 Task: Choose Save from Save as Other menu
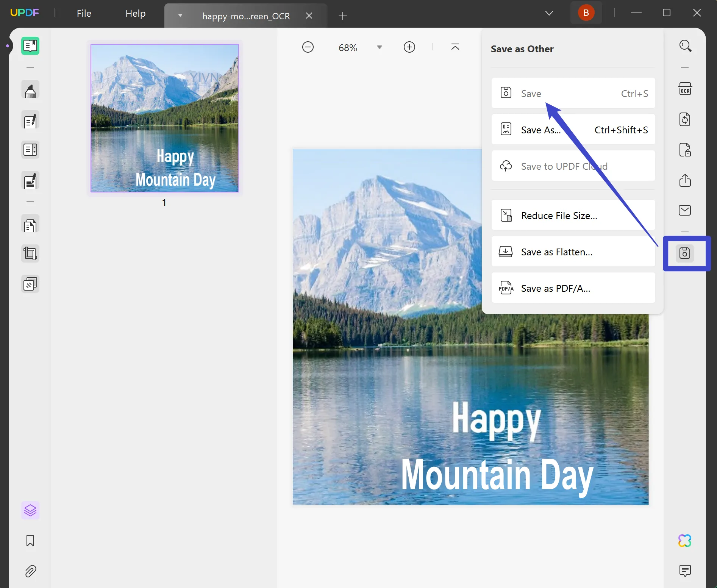pos(573,93)
